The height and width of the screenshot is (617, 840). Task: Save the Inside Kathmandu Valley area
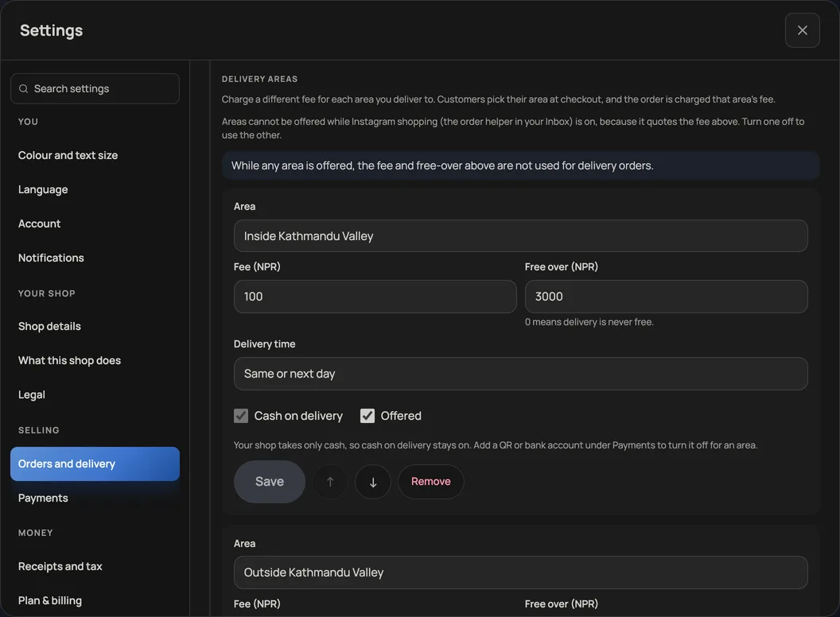click(x=270, y=482)
